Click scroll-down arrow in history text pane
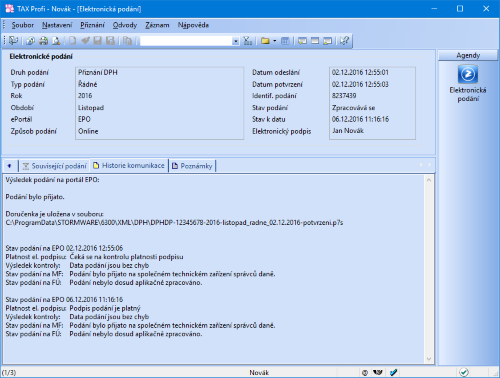Image resolution: width=500 pixels, height=378 pixels. pyautogui.click(x=429, y=359)
